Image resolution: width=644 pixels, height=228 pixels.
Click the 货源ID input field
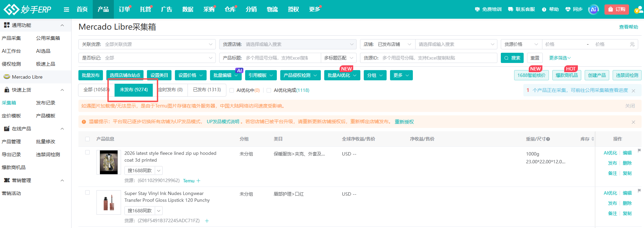pos(429,58)
